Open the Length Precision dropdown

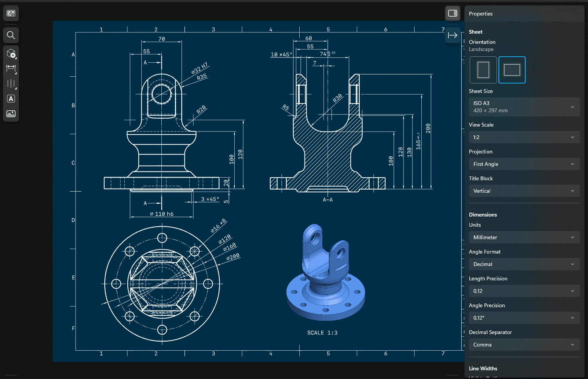pos(524,291)
